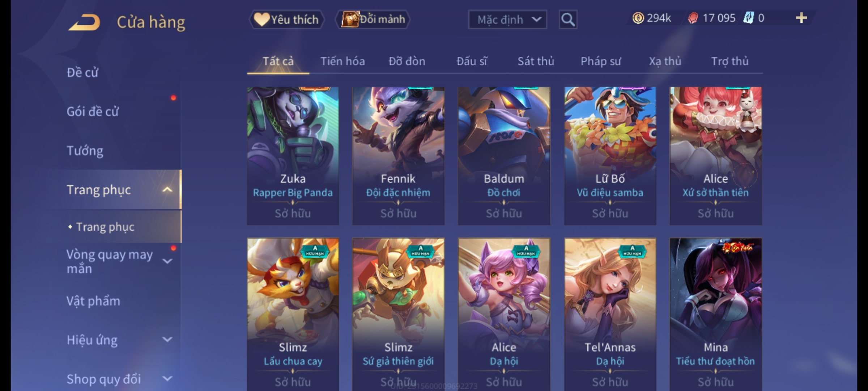Tap the back arrow beside Cửa hàng
The height and width of the screenshot is (391, 868).
84,22
